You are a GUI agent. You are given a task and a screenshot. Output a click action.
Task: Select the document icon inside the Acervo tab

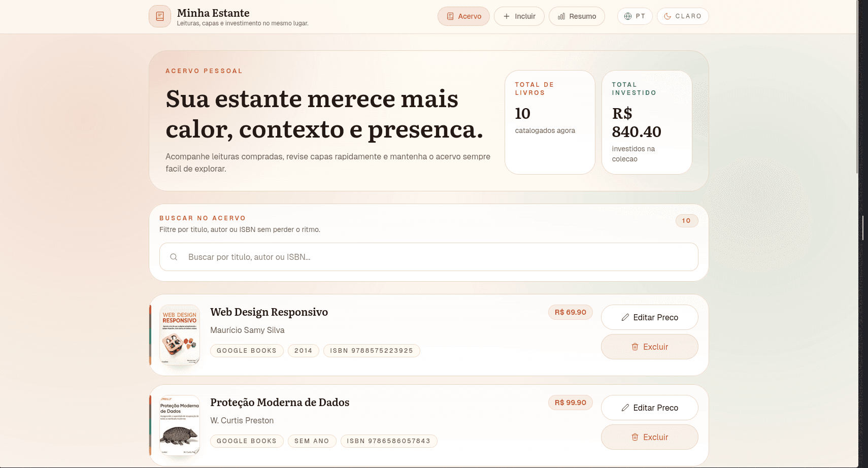tap(450, 16)
